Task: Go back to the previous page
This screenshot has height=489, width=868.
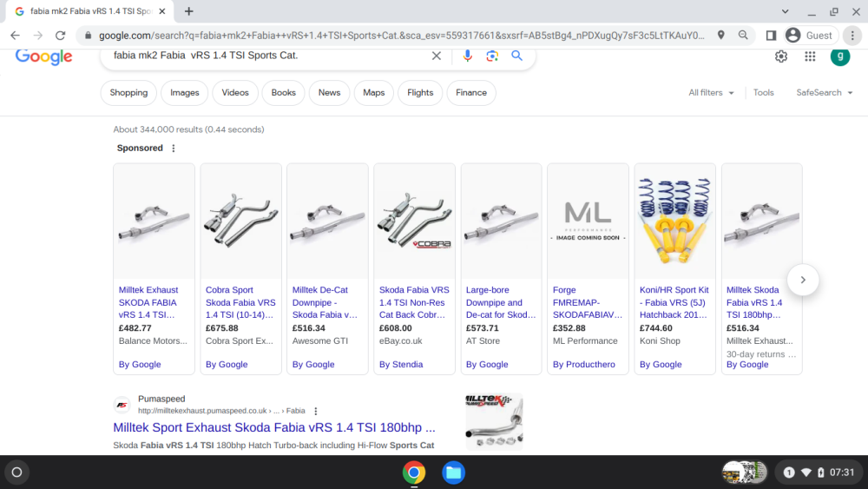Action: point(15,36)
